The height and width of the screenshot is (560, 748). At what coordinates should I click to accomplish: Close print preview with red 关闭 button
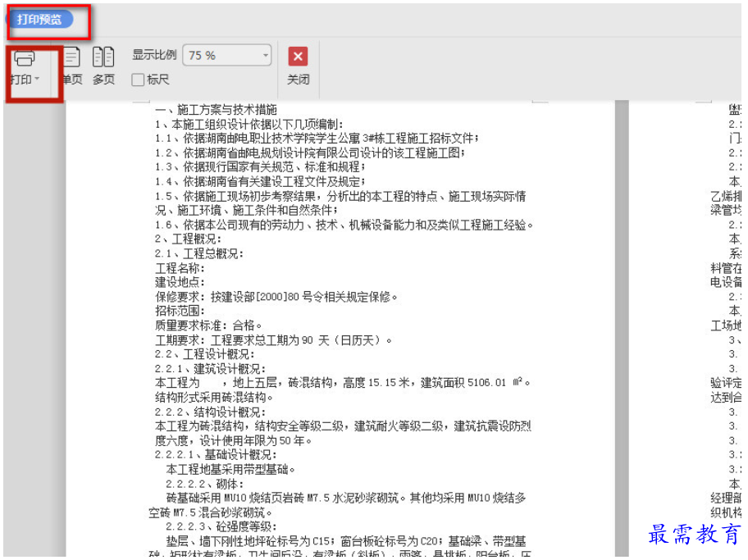(x=299, y=66)
